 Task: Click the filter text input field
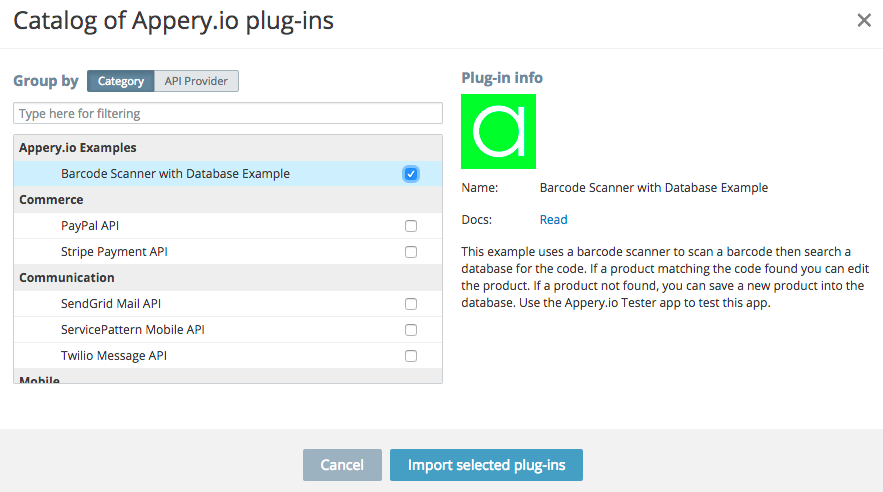(x=228, y=113)
